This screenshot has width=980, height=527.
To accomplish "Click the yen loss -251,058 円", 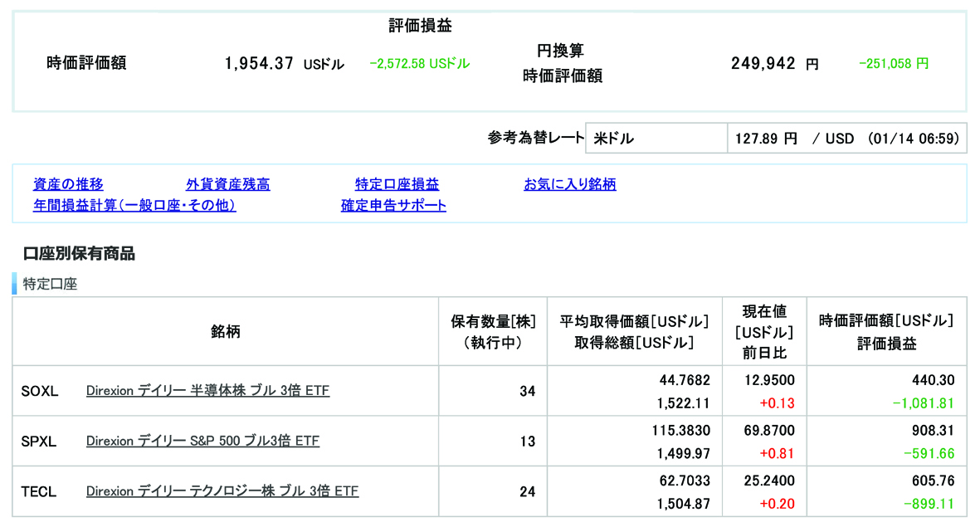I will click(894, 64).
